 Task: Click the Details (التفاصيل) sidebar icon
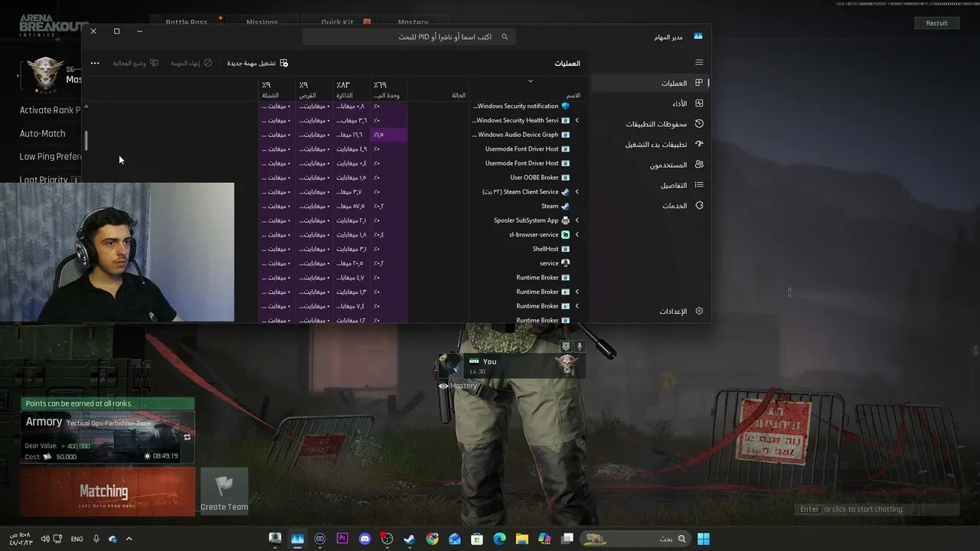(x=699, y=185)
